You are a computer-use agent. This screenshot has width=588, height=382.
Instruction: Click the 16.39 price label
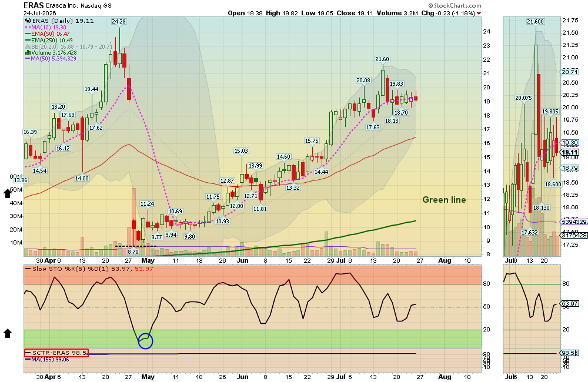coord(30,132)
